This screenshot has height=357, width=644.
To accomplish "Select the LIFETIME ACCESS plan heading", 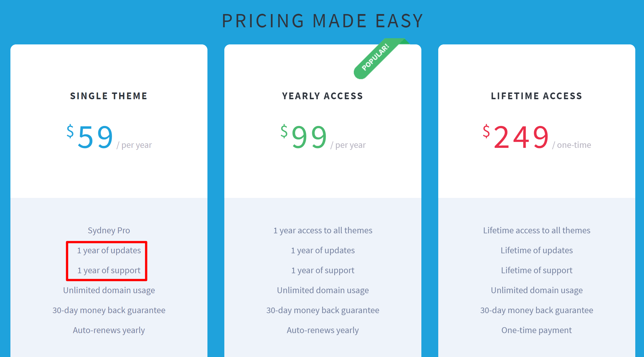I will (x=536, y=96).
